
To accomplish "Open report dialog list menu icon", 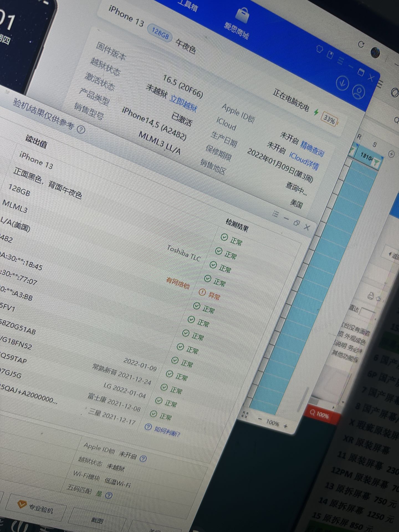I will [275, 214].
